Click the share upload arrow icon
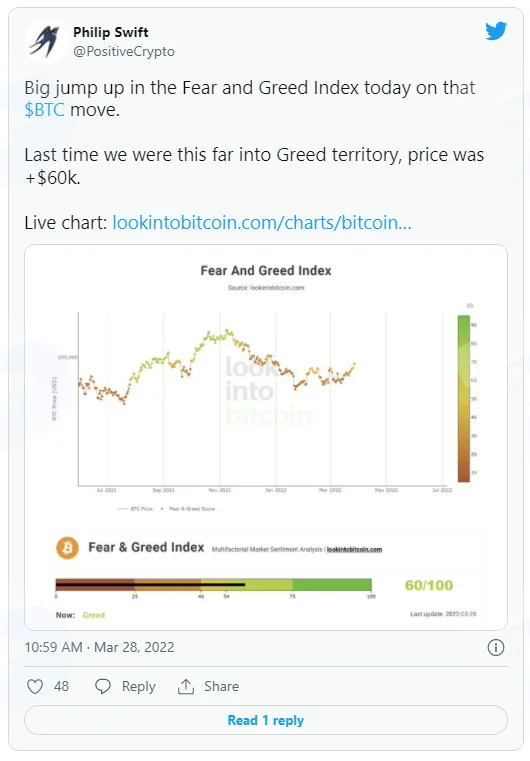Viewport: 530px width, 761px height. 186,686
